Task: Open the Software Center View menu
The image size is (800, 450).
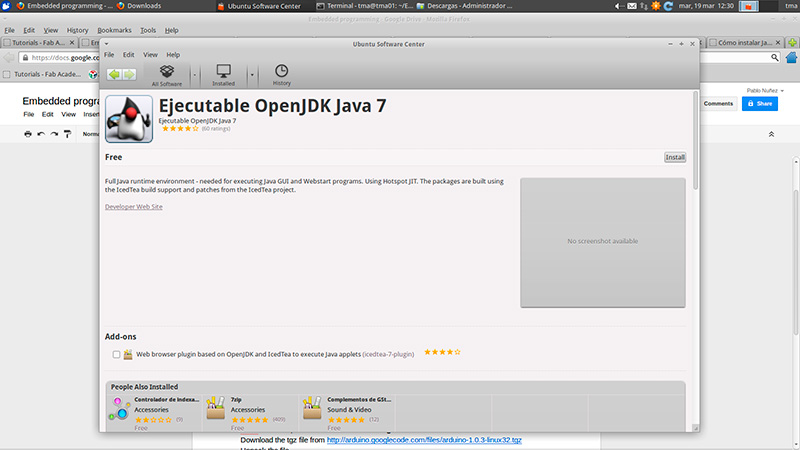Action: pos(150,55)
